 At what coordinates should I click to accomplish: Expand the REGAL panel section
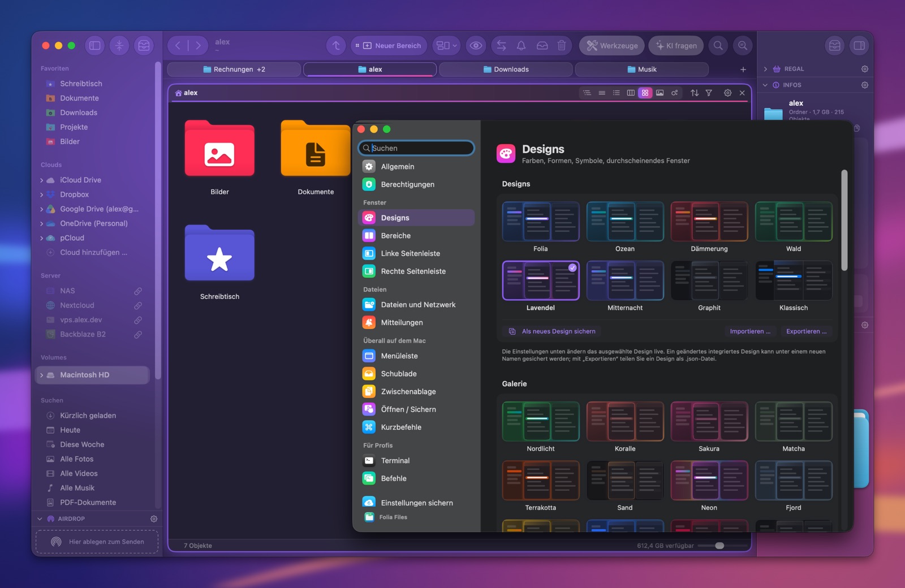[x=766, y=69]
